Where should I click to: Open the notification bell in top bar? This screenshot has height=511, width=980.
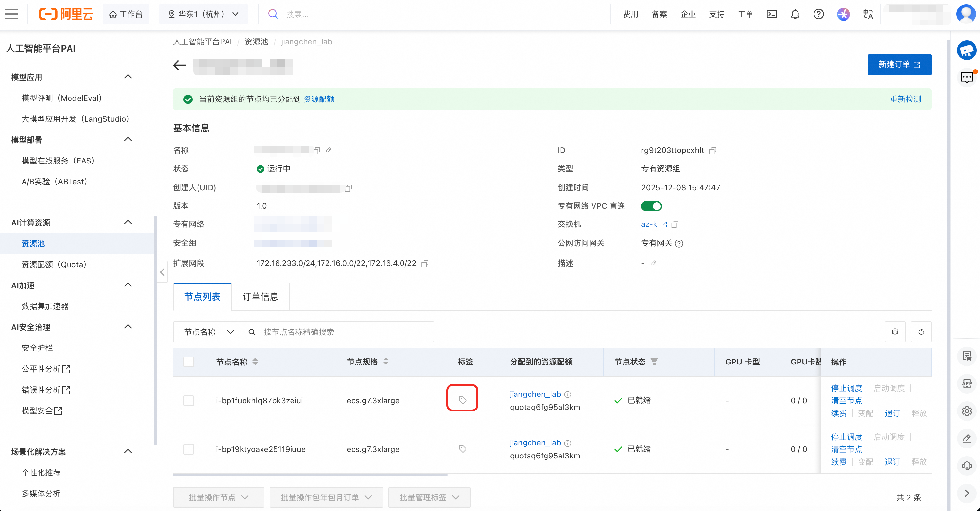coord(795,14)
